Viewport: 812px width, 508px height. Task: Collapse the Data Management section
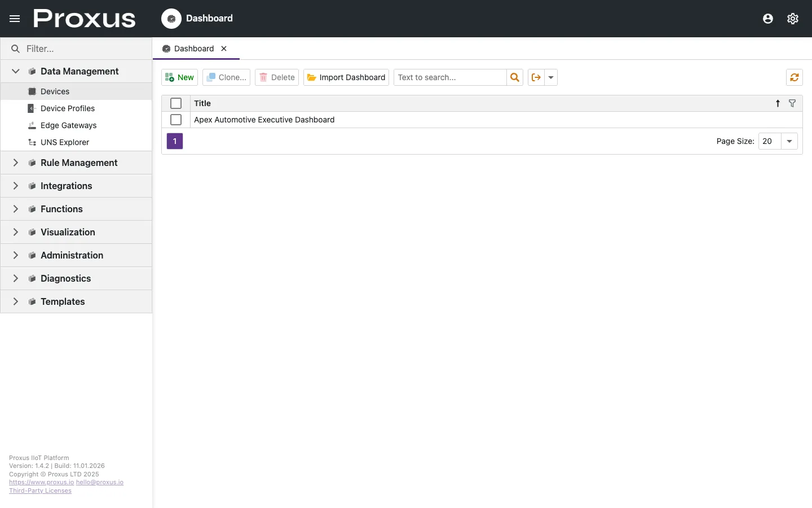coord(15,71)
